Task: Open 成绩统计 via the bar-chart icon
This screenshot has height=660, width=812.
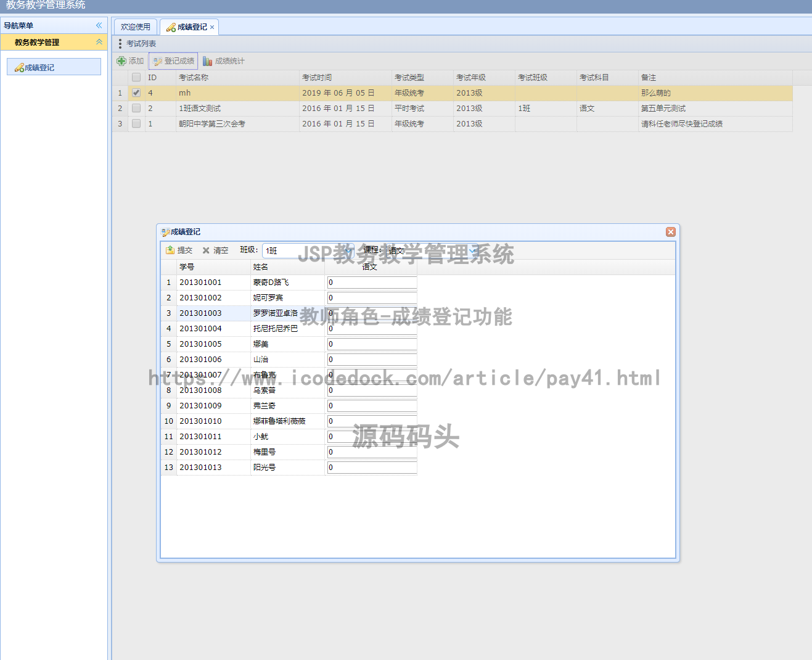Action: click(208, 60)
